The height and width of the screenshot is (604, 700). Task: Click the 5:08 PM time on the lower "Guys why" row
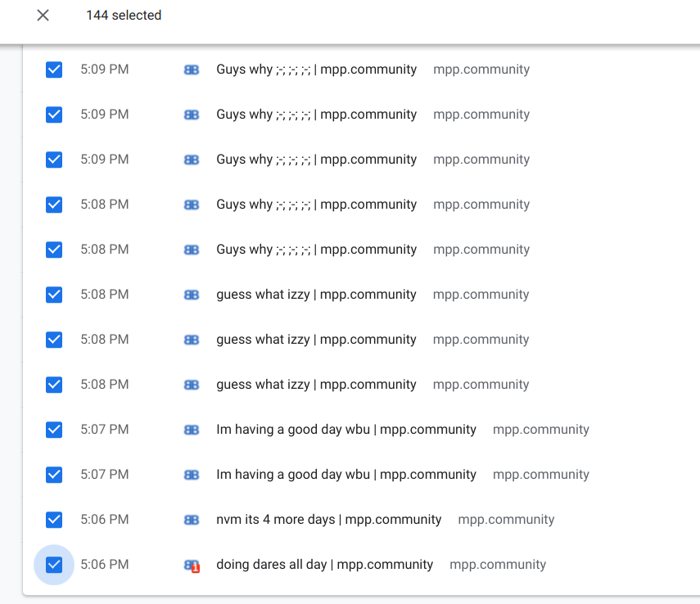pos(105,250)
